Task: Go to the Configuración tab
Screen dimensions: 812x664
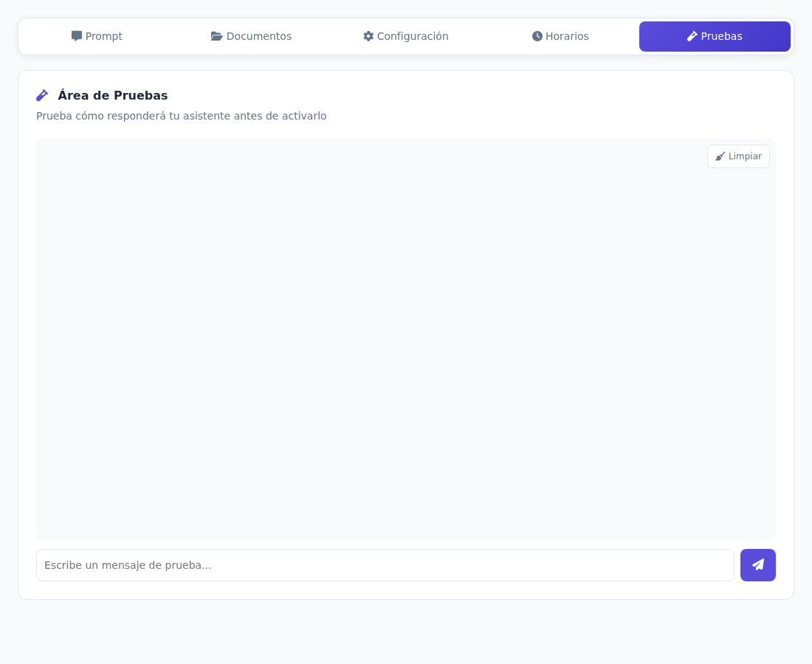Action: [405, 36]
